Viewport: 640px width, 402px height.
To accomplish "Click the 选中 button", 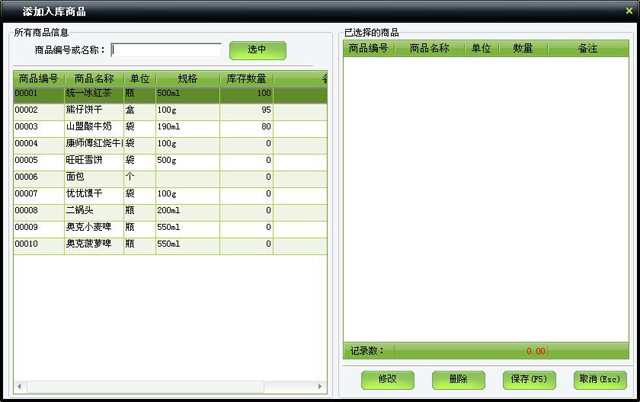I will pos(257,50).
